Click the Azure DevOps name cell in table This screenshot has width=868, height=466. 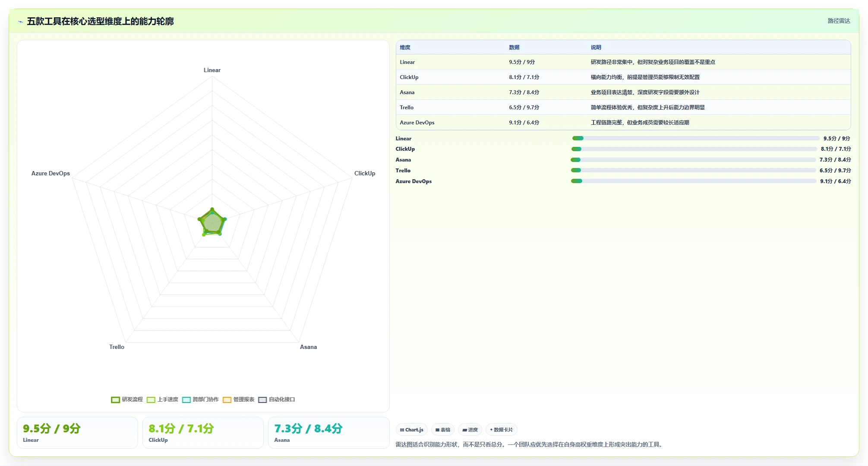(x=417, y=123)
